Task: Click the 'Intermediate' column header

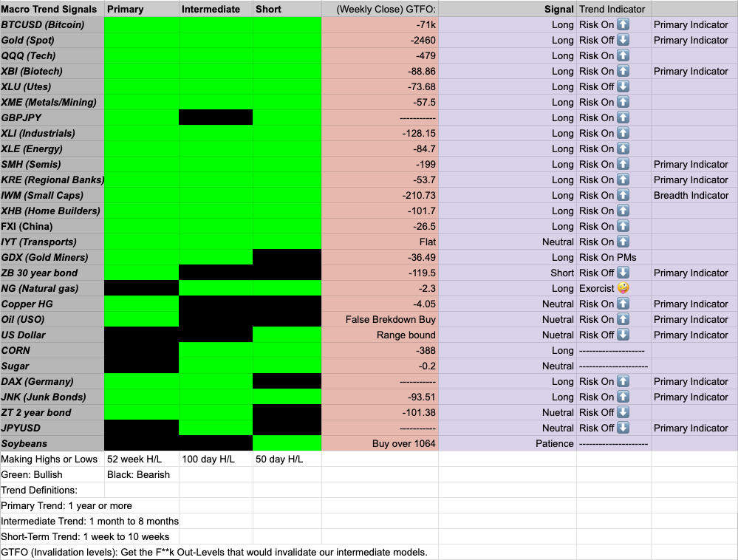Action: [216, 9]
